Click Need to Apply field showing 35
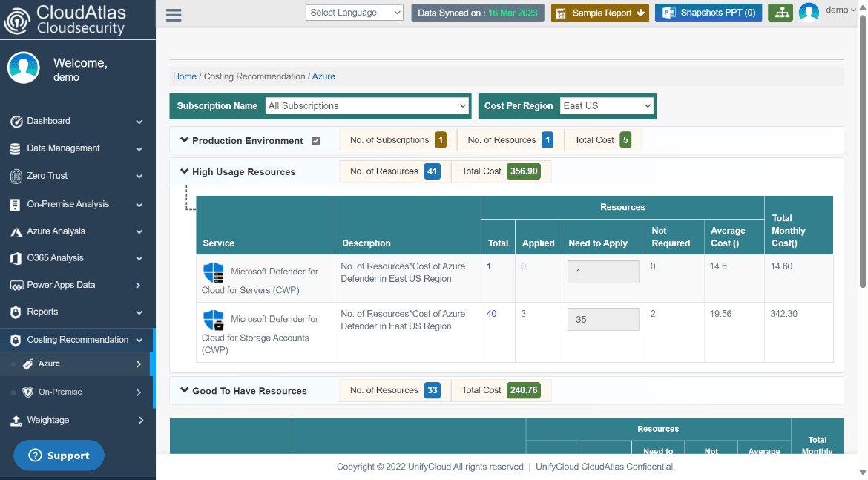This screenshot has width=868, height=480. (603, 320)
